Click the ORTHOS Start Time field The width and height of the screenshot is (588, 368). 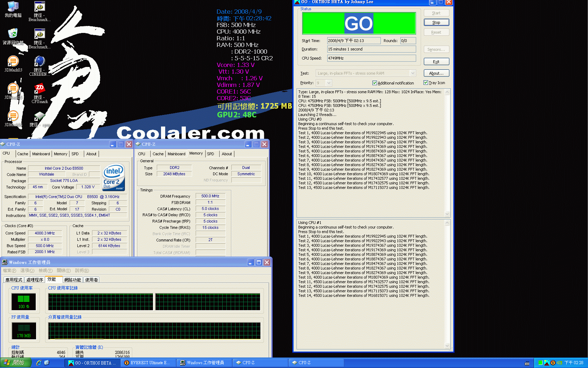(354, 41)
